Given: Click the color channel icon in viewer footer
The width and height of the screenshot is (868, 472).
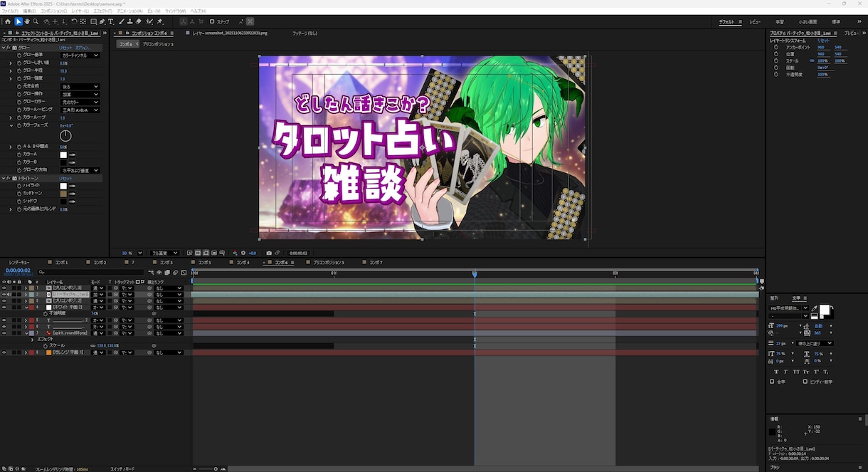Looking at the screenshot, I should (235, 253).
